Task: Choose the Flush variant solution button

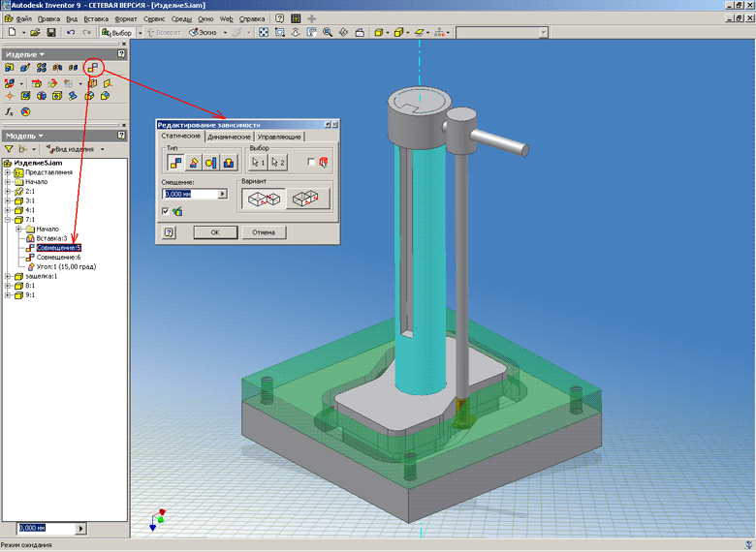Action: (x=307, y=199)
